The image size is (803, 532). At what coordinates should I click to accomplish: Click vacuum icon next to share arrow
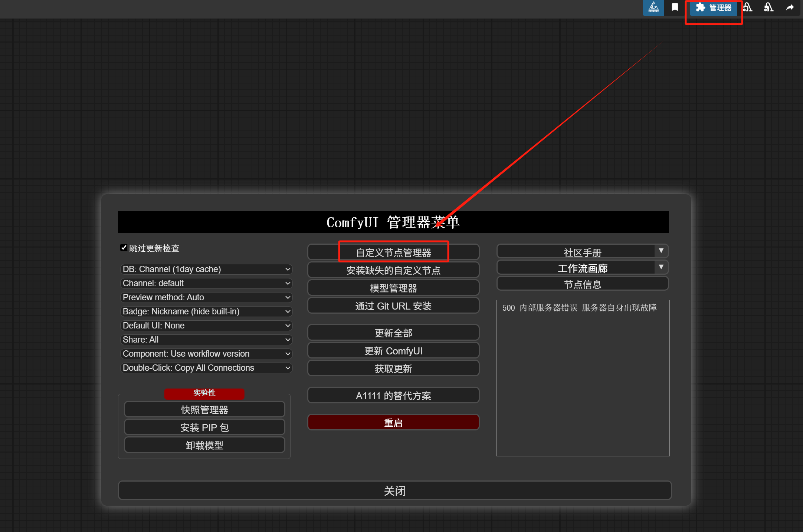click(768, 7)
